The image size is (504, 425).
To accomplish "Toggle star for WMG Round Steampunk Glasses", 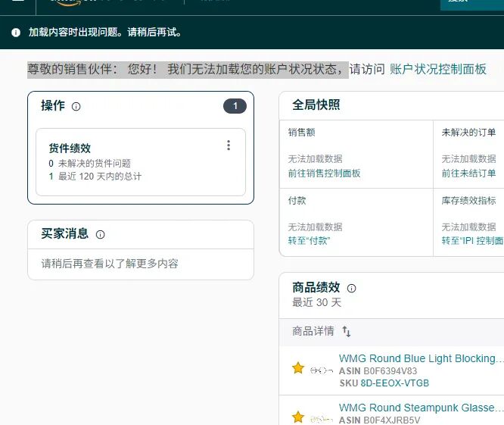I will pyautogui.click(x=298, y=417).
